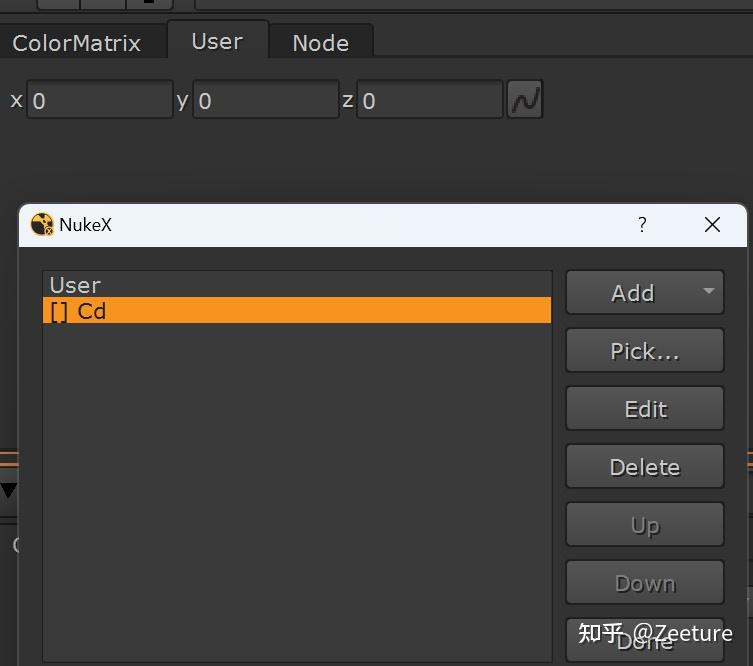Click the question mark help button
753x666 pixels.
(642, 224)
